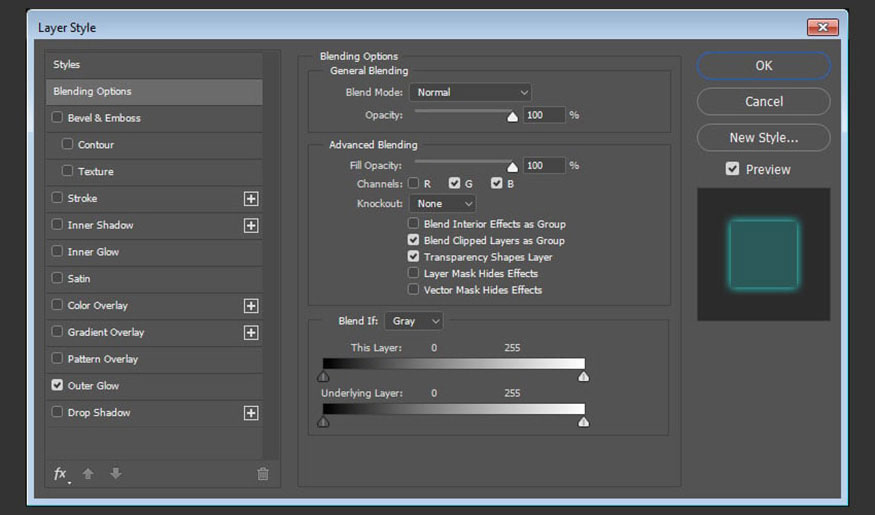Select Blending Options in the list
The image size is (875, 515).
(154, 92)
